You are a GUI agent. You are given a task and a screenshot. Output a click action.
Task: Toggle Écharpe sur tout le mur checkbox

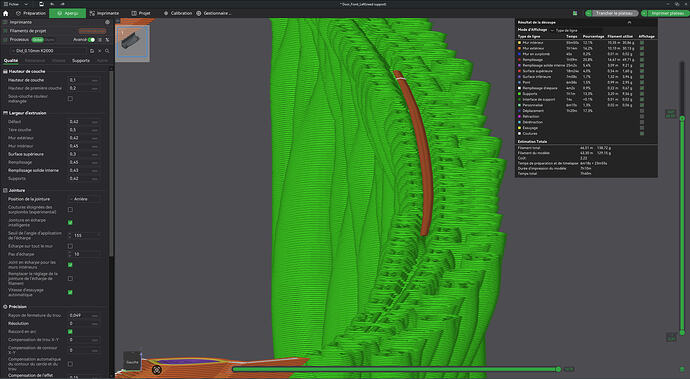[70, 246]
